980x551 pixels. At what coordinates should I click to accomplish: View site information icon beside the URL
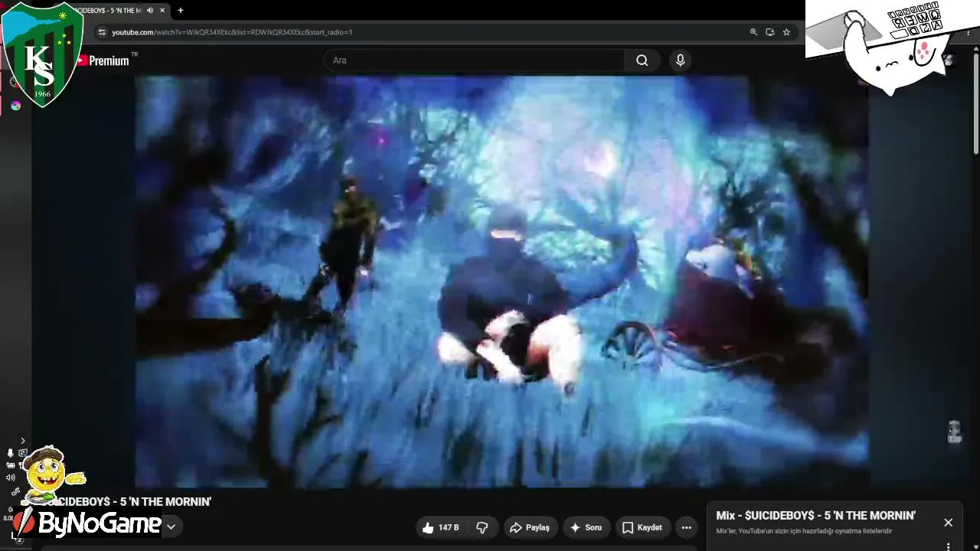[102, 32]
